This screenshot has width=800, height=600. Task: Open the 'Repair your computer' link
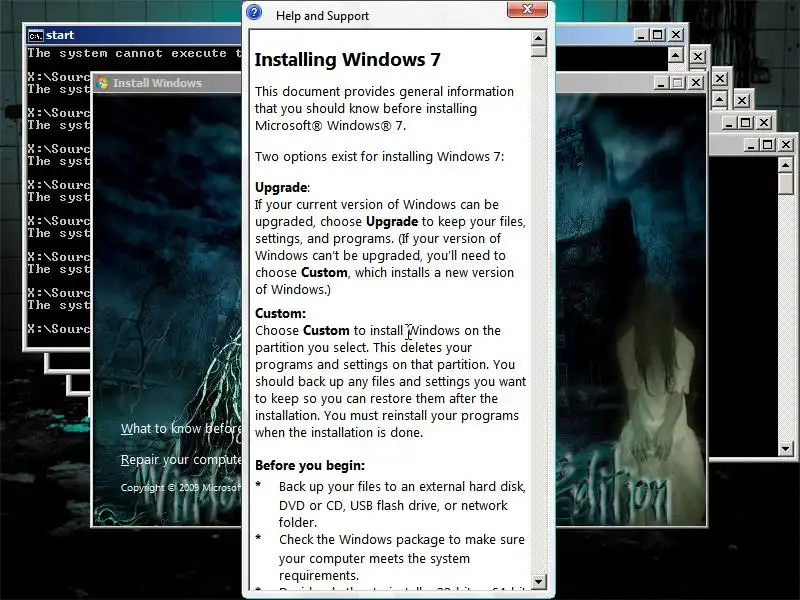pyautogui.click(x=181, y=460)
